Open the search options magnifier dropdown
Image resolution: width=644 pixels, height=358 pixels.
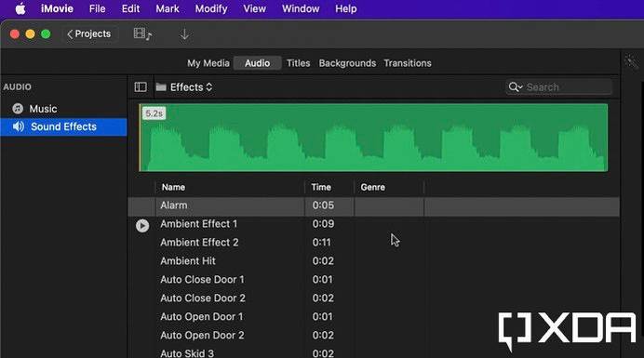[x=516, y=87]
